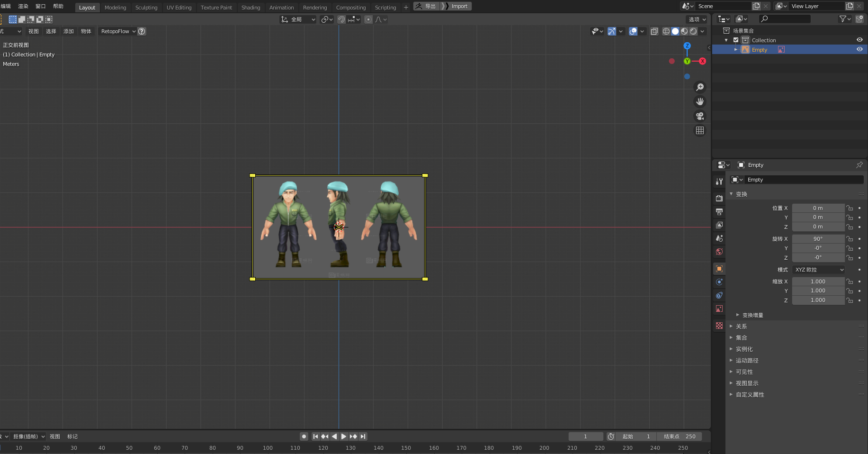Switch to the Sculpting workspace tab

click(146, 8)
